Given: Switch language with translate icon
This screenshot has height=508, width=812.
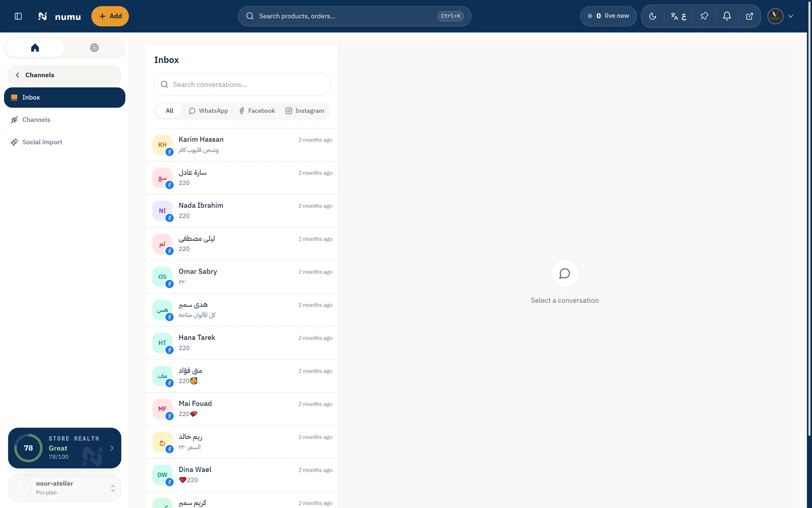Looking at the screenshot, I should click(678, 16).
